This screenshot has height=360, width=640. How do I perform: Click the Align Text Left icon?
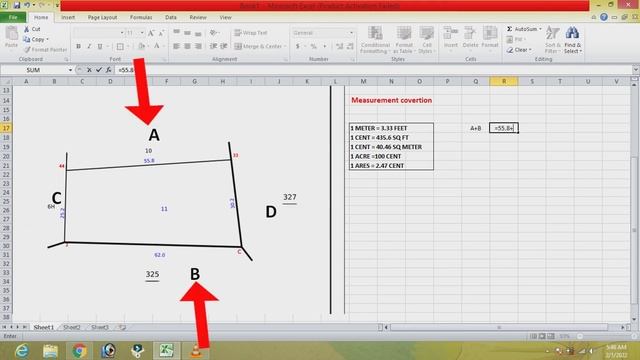point(176,47)
